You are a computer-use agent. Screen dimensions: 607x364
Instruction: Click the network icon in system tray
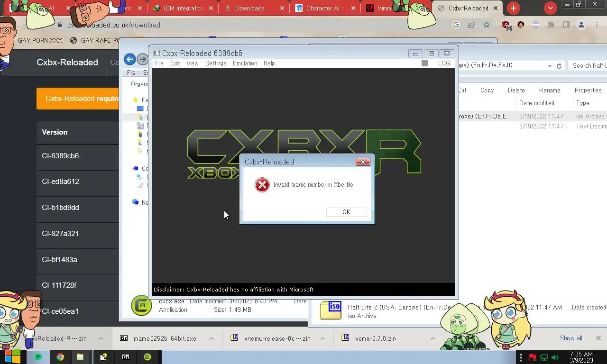click(544, 357)
